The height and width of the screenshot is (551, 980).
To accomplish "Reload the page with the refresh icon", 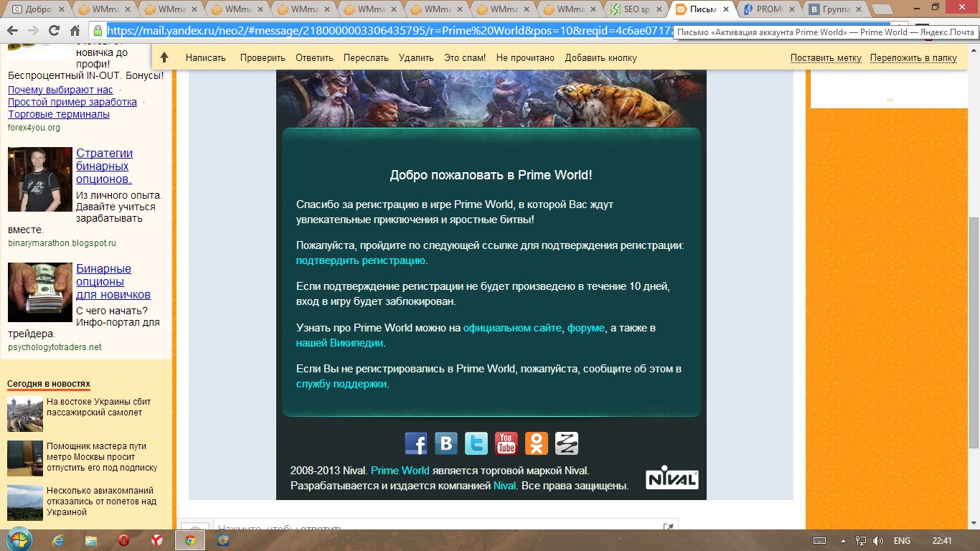I will (54, 31).
